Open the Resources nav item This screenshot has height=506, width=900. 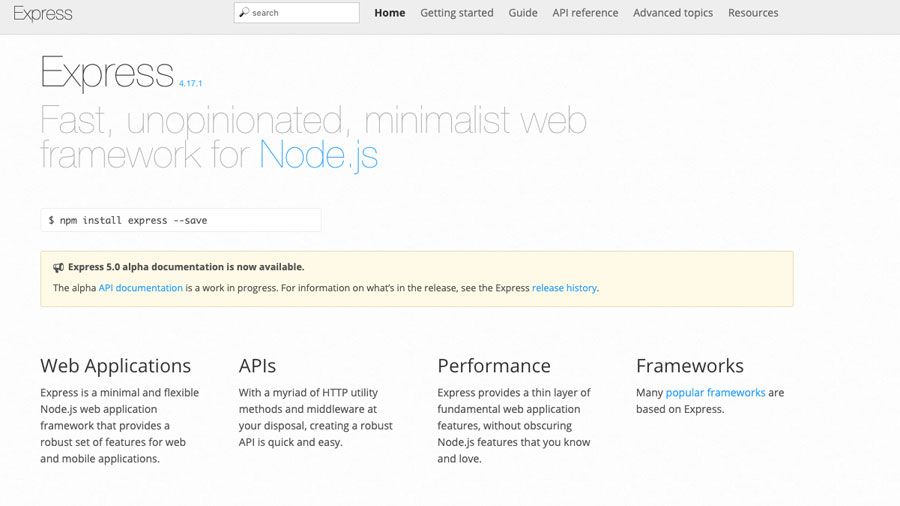click(x=753, y=13)
